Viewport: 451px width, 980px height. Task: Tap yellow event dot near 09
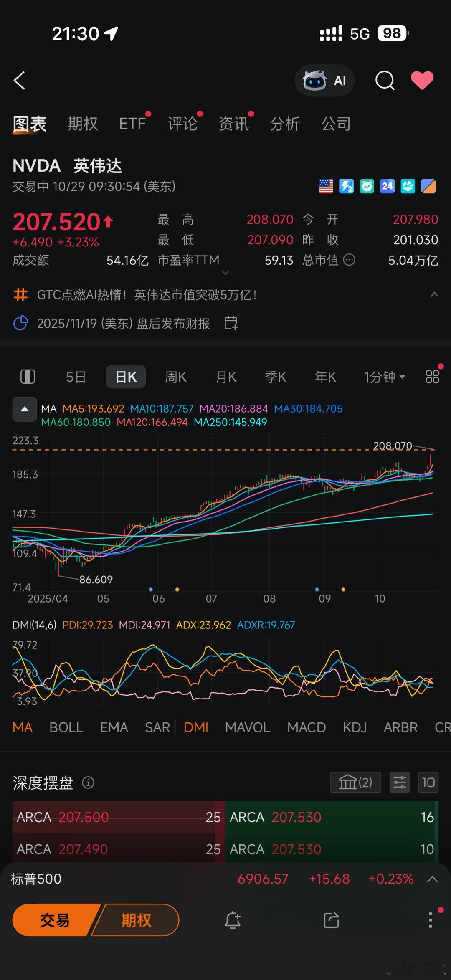[x=343, y=590]
